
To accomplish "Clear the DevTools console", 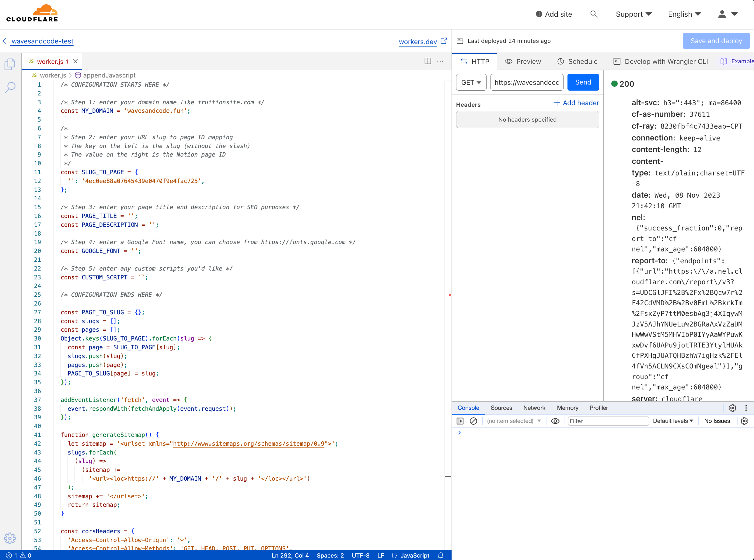I will click(x=473, y=421).
